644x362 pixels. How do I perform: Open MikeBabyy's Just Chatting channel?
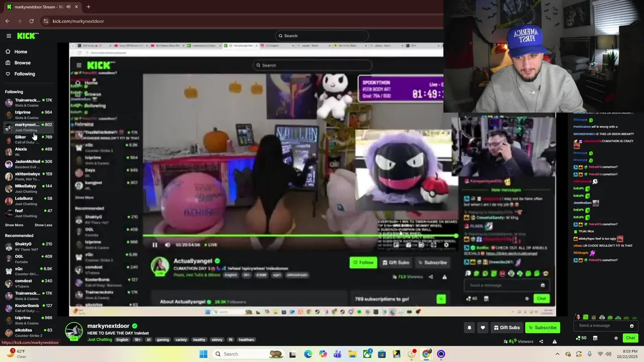point(28,189)
